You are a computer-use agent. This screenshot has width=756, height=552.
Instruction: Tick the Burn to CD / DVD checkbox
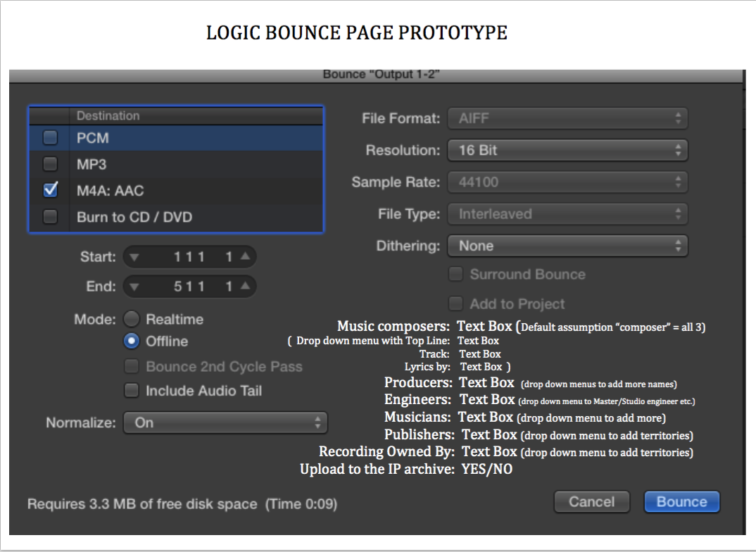point(50,216)
